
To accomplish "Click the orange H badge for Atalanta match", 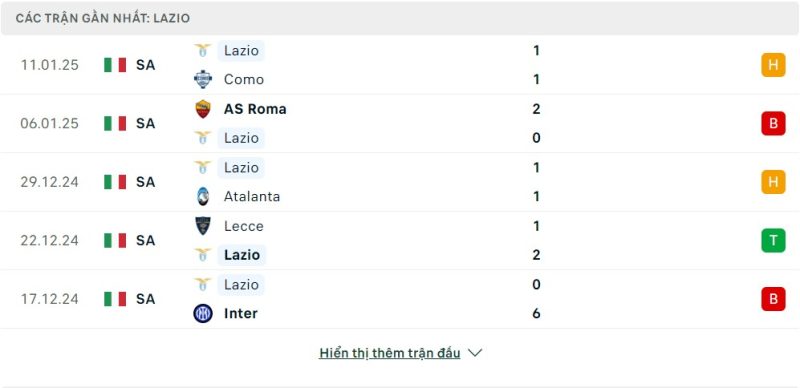I will point(773,182).
